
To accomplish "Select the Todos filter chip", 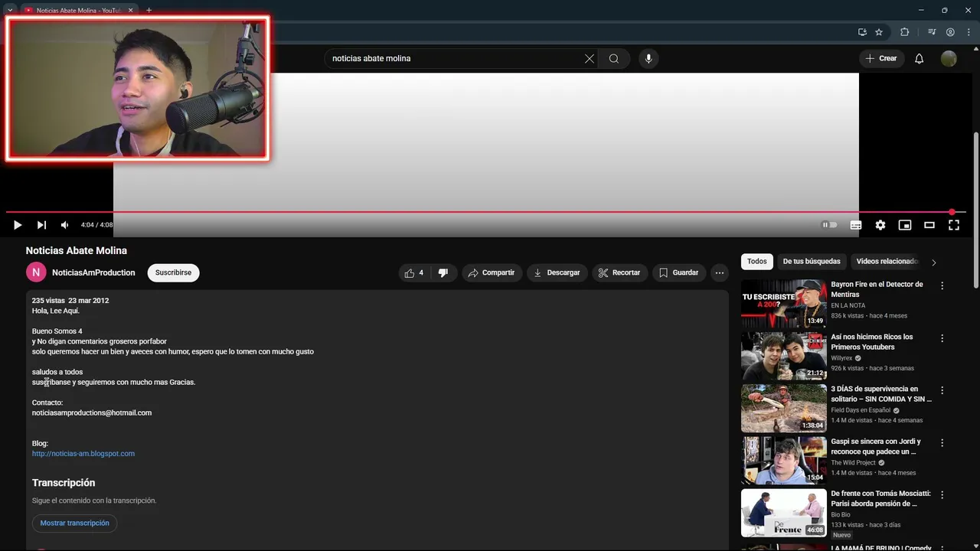I will pyautogui.click(x=757, y=261).
